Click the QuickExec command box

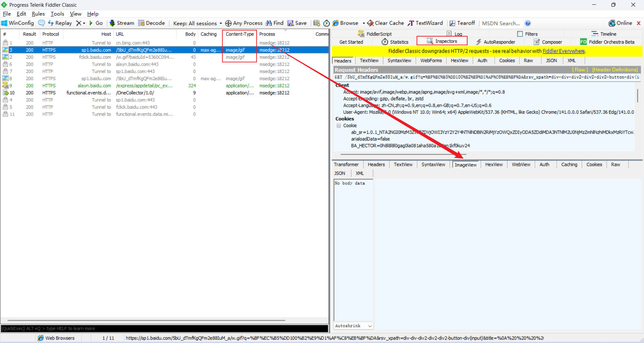(164, 329)
